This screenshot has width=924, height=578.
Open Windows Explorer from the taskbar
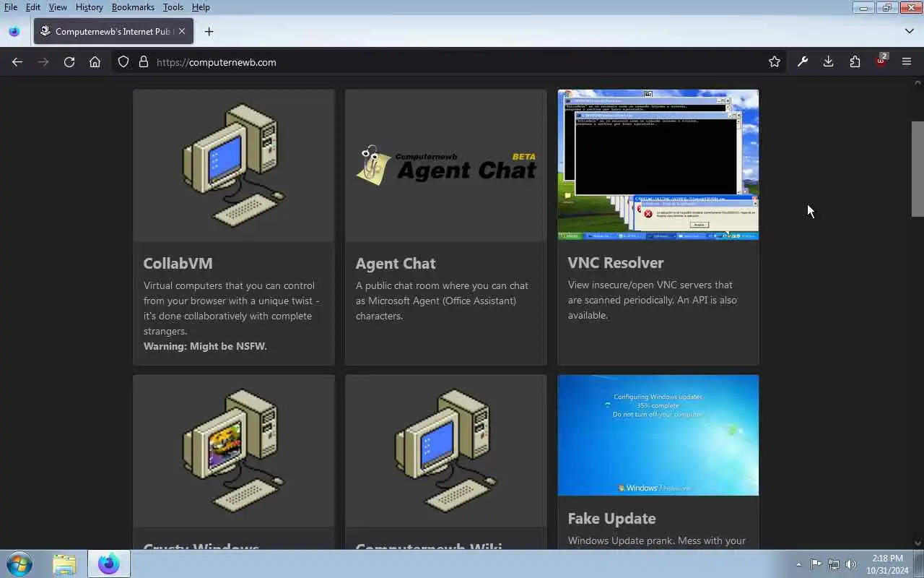click(64, 564)
